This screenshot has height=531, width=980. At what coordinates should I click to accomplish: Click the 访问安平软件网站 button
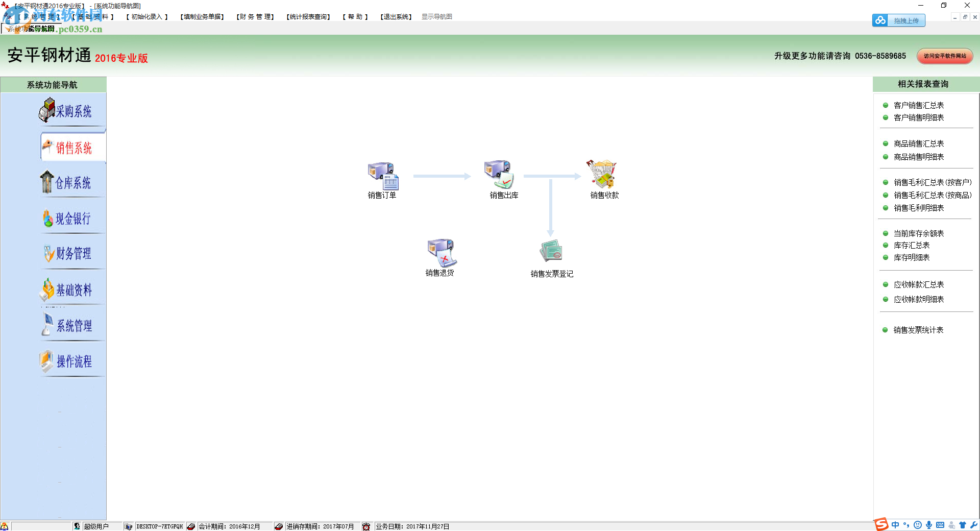pos(945,56)
